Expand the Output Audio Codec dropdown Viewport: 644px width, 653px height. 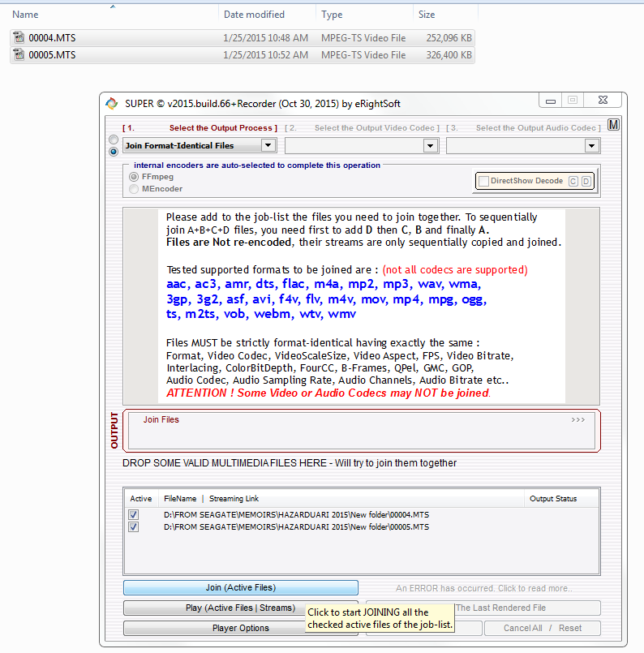(591, 146)
